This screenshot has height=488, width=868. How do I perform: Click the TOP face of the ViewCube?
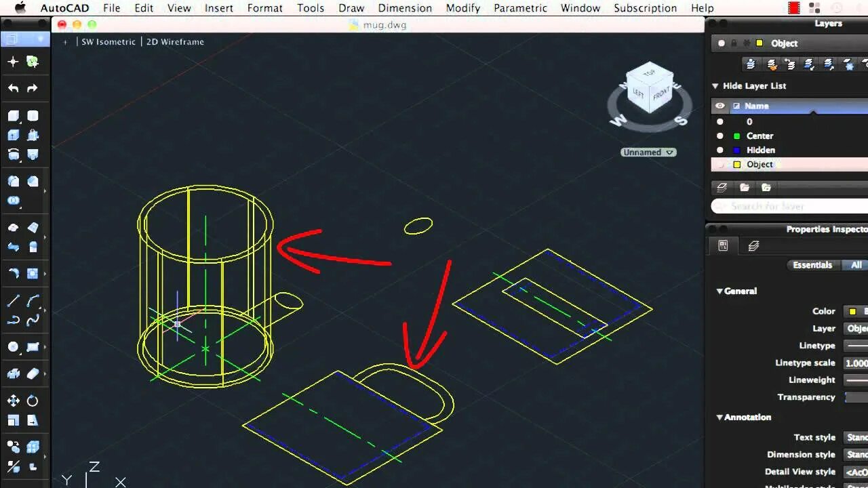(x=649, y=73)
